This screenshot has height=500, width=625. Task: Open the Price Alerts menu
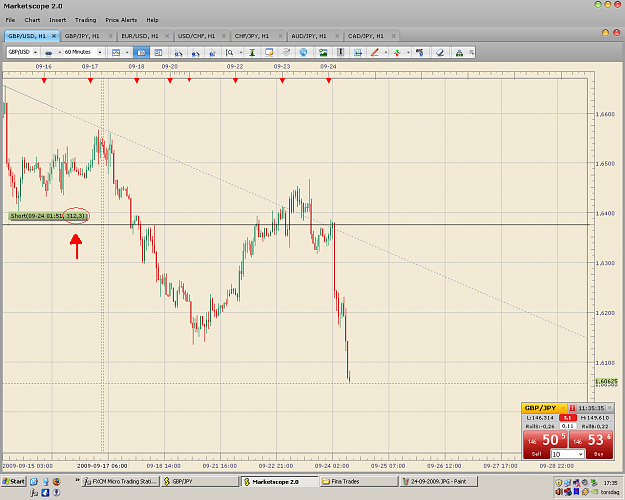click(121, 20)
